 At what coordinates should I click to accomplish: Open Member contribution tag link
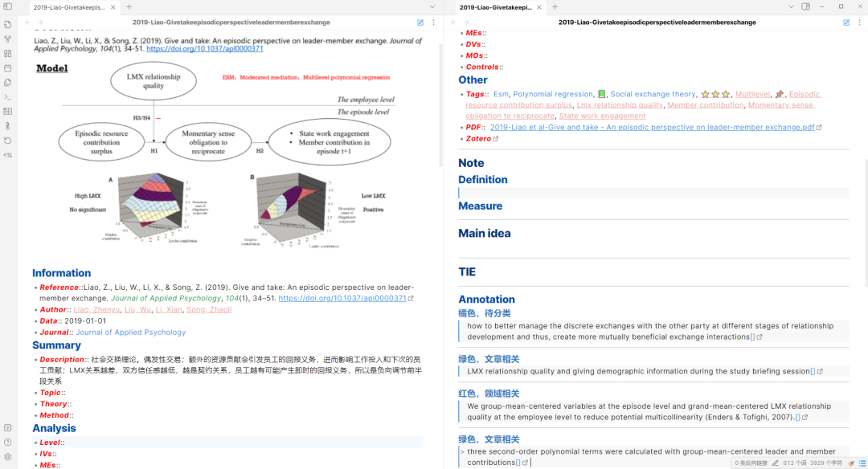tap(706, 105)
